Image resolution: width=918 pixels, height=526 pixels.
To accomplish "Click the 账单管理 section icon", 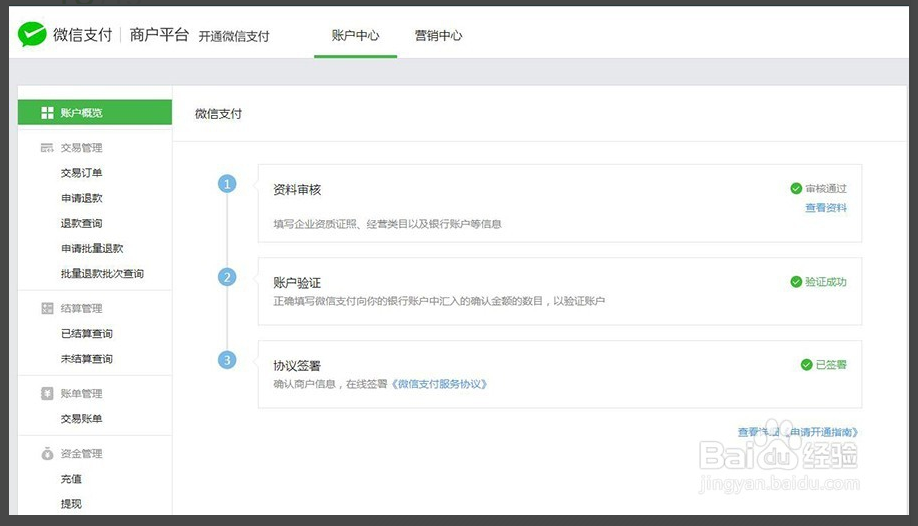I will [47, 394].
